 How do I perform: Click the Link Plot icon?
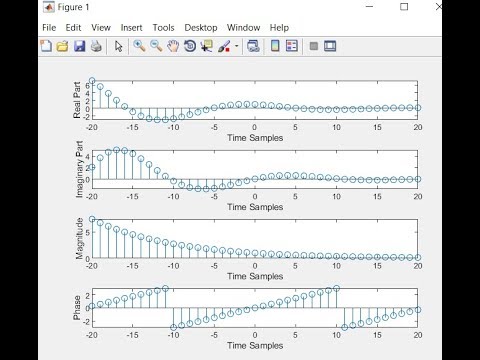tap(253, 46)
